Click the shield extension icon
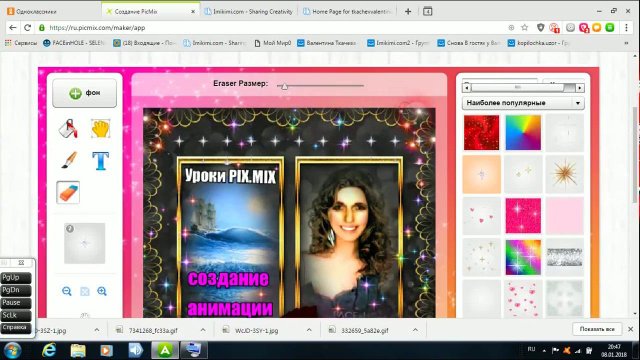Image resolution: width=640 pixels, height=360 pixels. point(541,28)
